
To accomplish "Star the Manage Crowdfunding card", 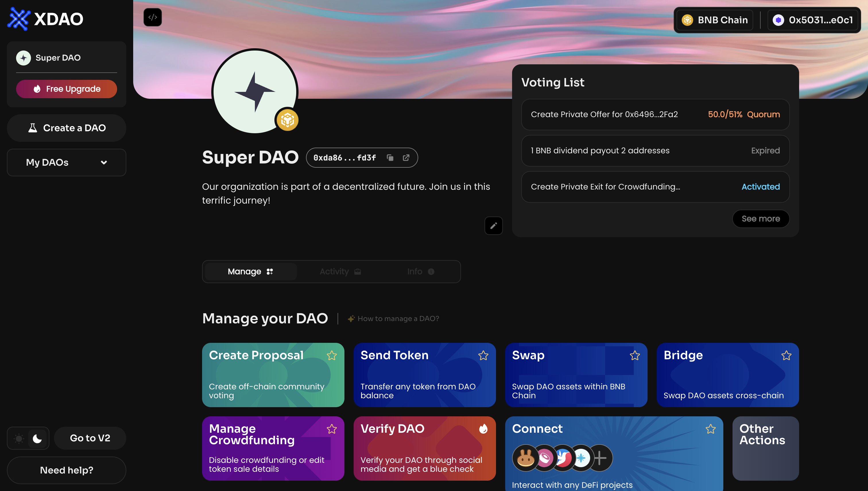I will (x=332, y=429).
